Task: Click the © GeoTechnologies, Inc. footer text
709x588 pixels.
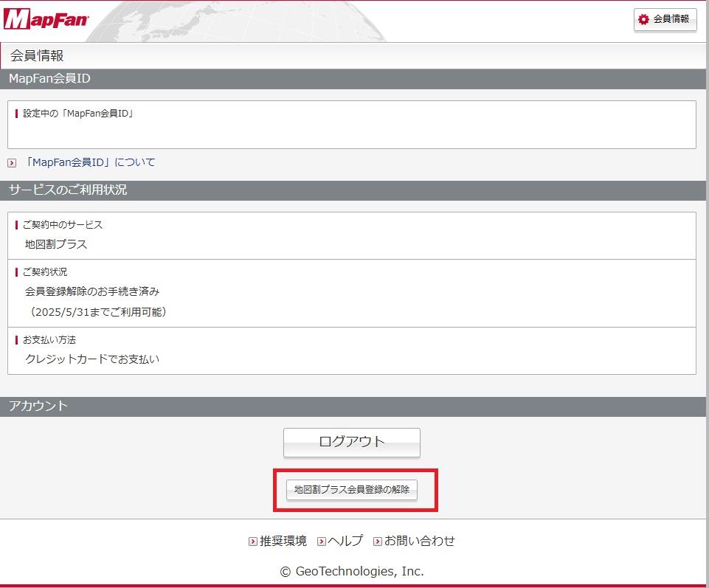Action: tap(352, 571)
